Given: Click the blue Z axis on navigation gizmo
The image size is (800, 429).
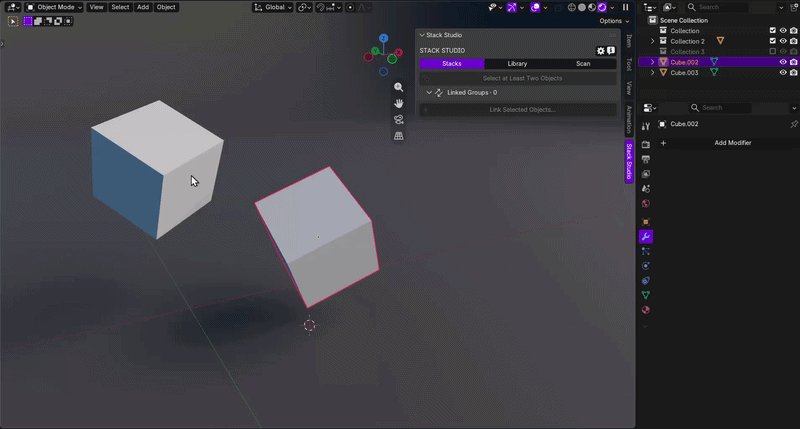Looking at the screenshot, I should 384,38.
